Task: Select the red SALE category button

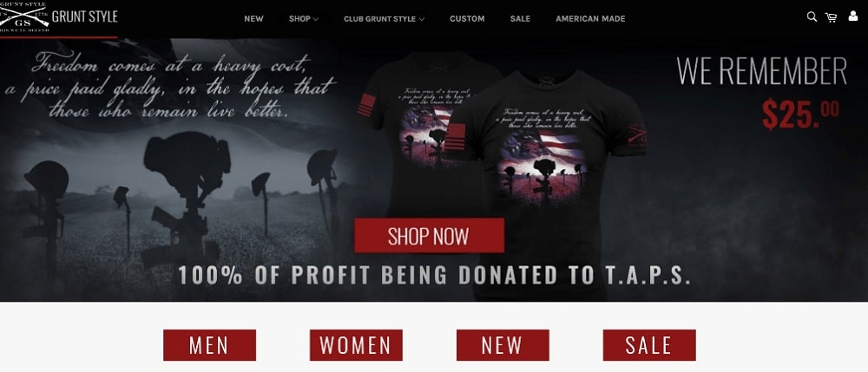Action: pos(649,345)
